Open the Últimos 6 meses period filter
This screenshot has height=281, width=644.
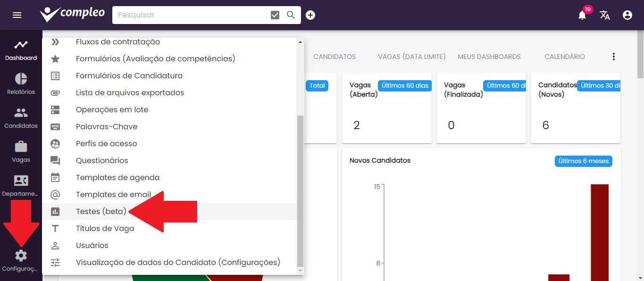coord(583,161)
